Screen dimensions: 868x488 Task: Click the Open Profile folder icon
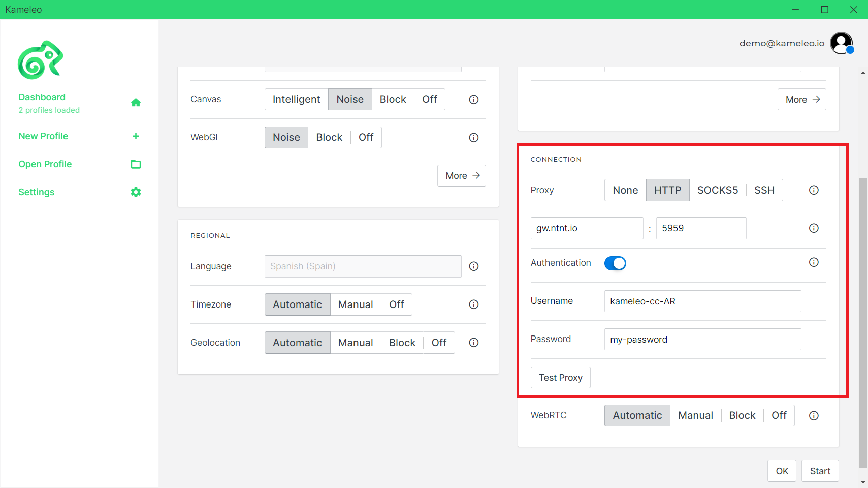(x=136, y=164)
